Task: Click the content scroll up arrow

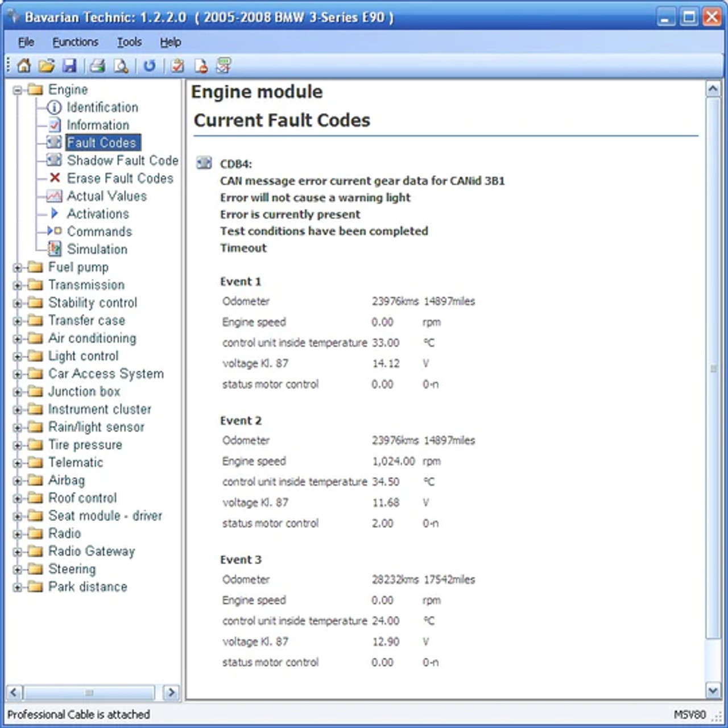Action: [x=713, y=89]
